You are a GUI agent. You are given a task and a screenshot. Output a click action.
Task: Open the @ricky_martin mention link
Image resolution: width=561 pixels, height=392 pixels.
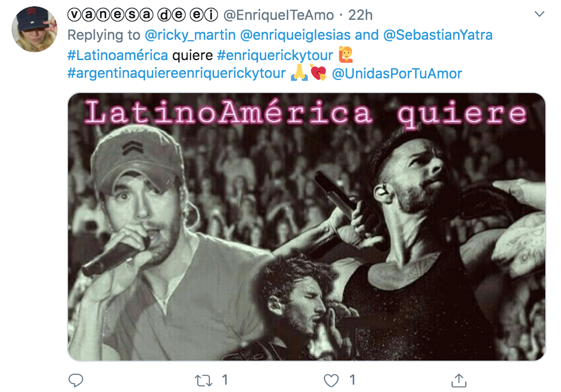click(190, 35)
